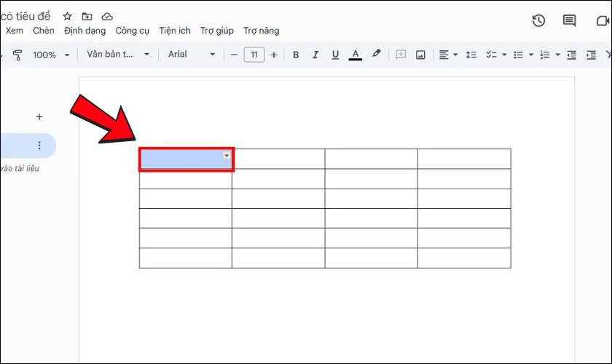This screenshot has height=364, width=612.
Task: Open the text color picker
Action: (x=356, y=55)
